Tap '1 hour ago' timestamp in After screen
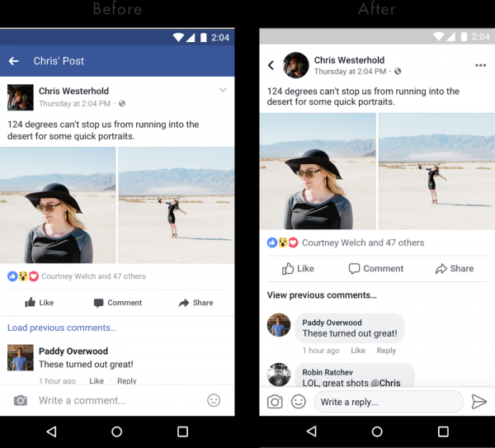Screen dimensions: 495x448 tap(321, 351)
